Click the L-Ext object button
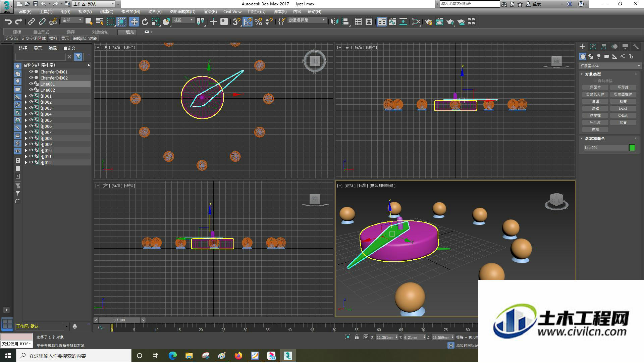 (623, 108)
